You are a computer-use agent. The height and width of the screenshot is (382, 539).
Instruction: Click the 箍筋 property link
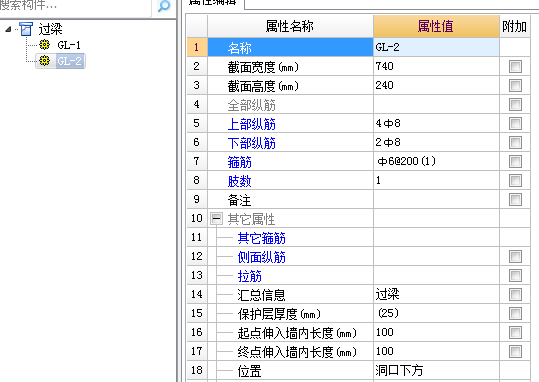(240, 162)
